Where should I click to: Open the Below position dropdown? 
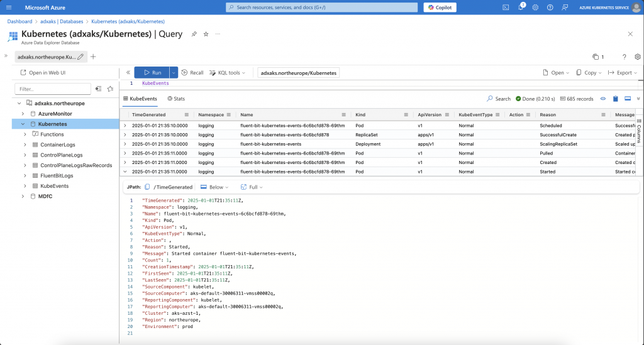coord(214,187)
